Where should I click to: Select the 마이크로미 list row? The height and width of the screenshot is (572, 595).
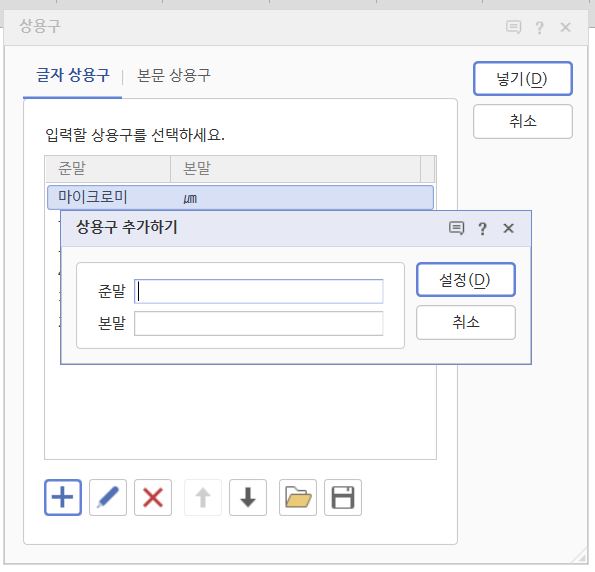[240, 197]
